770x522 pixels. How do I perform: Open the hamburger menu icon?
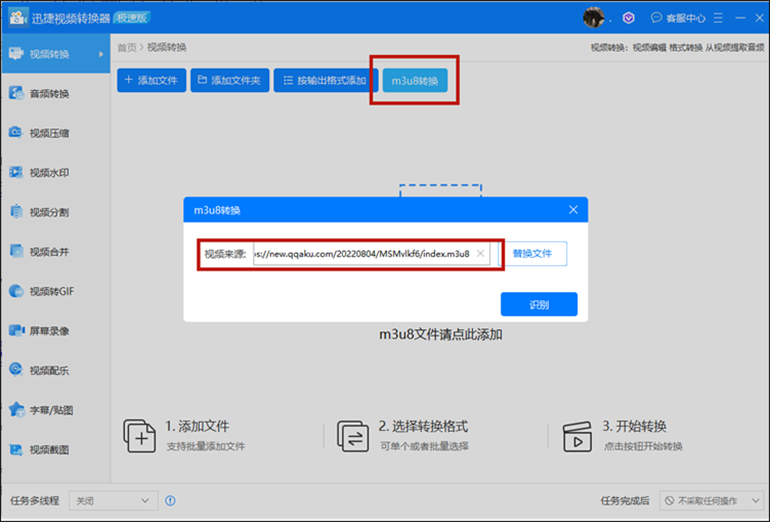tap(718, 18)
